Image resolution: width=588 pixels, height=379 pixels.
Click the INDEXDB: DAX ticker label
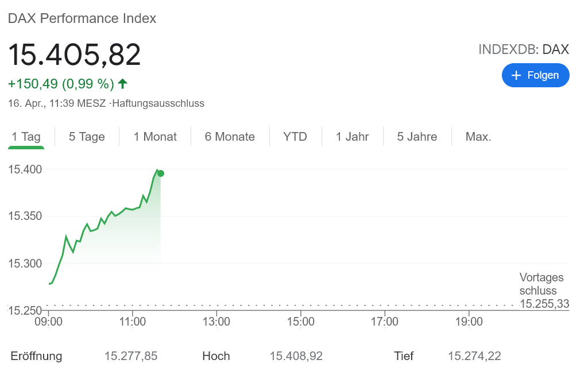(x=523, y=49)
